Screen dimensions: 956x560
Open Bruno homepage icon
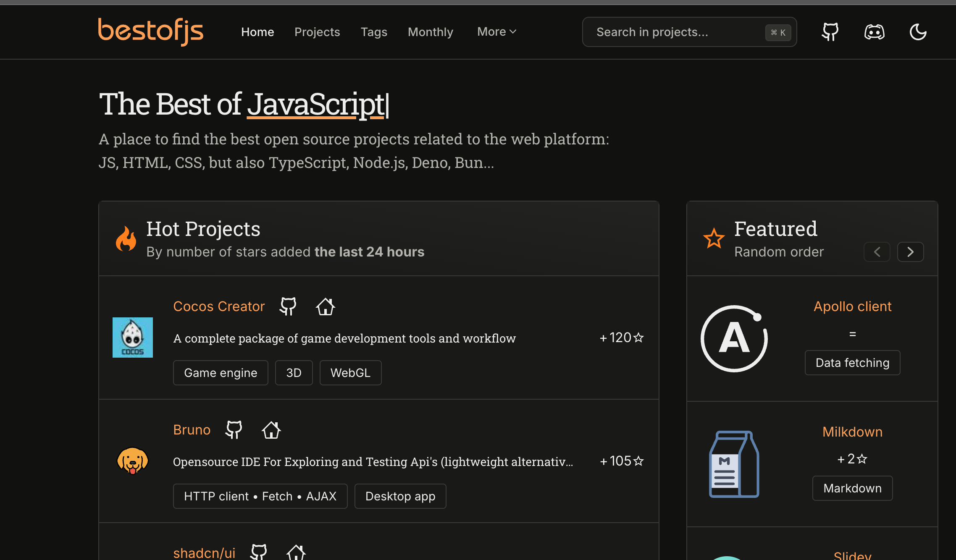click(271, 430)
